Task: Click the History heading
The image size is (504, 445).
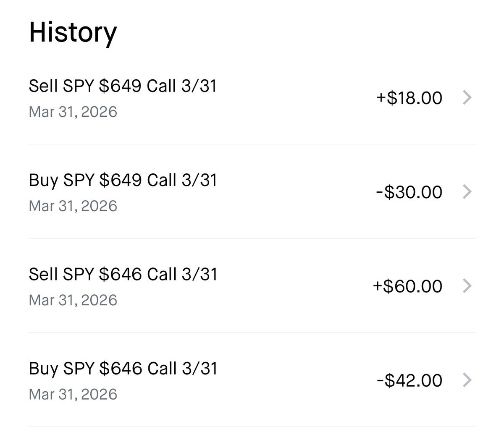Action: (x=73, y=32)
